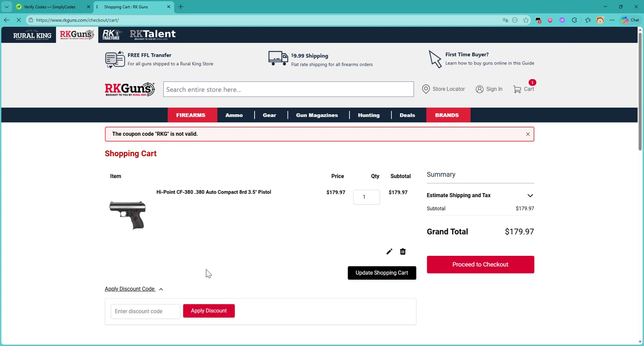Viewport: 644px width, 346px height.
Task: Open the Deals menu
Action: click(407, 115)
